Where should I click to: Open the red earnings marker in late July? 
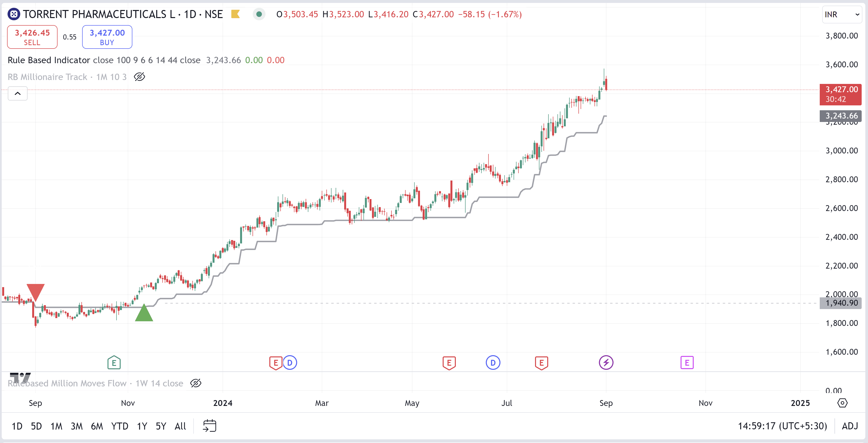tap(541, 363)
